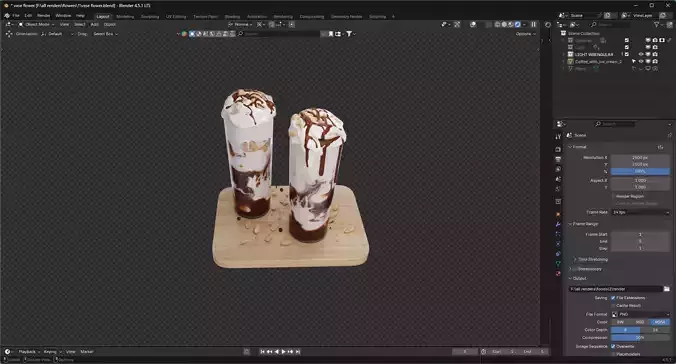
Task: Toggle visibility eye of LIGHT collection
Action: point(641,54)
